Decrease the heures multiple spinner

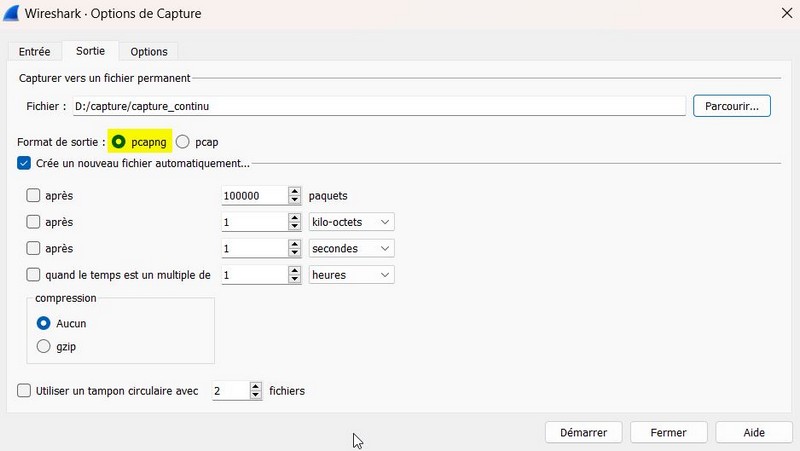point(294,279)
